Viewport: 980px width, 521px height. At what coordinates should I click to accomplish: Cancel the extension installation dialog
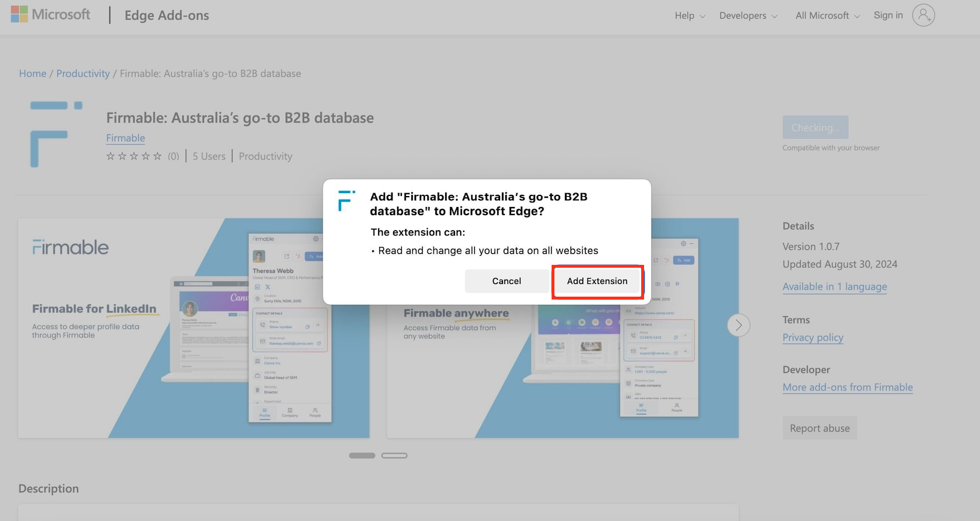tap(506, 281)
